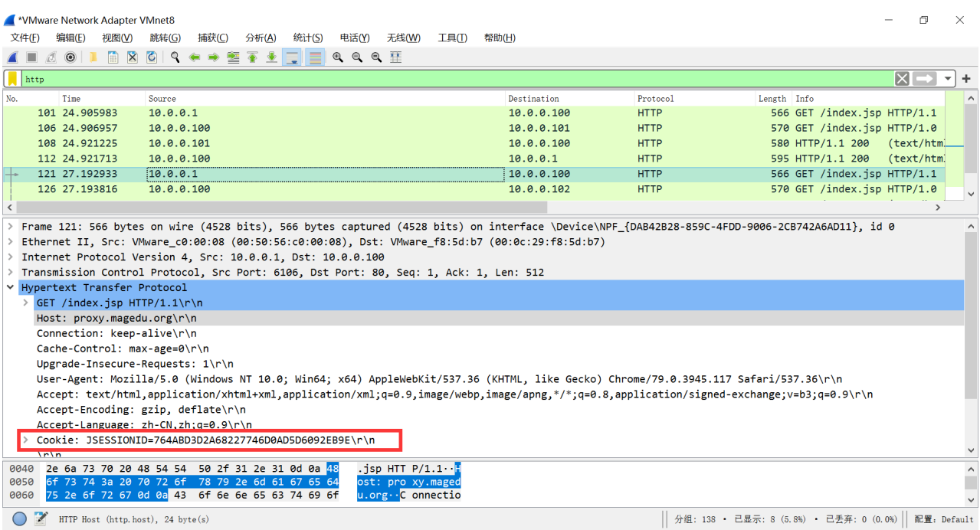Expand the Ethernet II layer
The height and width of the screenshot is (530, 980).
(x=11, y=242)
